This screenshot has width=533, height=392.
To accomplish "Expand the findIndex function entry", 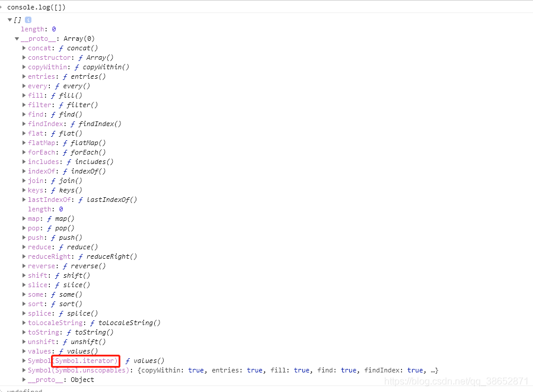I will click(24, 124).
